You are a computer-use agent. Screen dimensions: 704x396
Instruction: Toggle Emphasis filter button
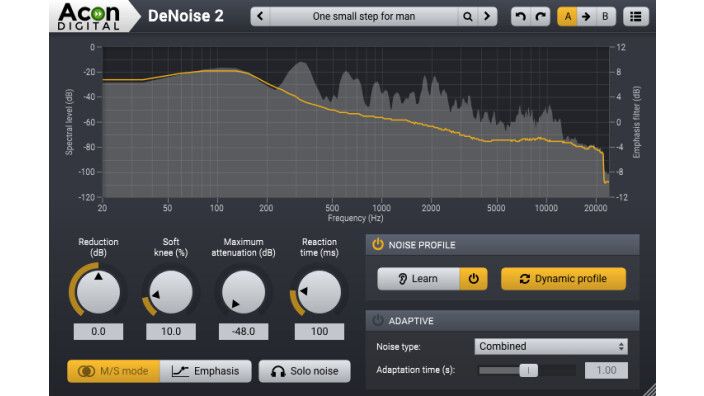[206, 371]
